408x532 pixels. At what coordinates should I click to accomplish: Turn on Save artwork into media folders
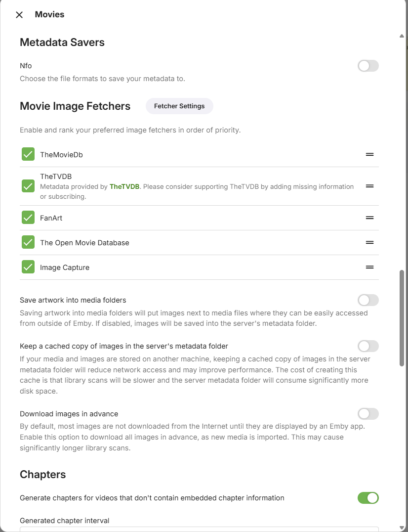tap(368, 300)
